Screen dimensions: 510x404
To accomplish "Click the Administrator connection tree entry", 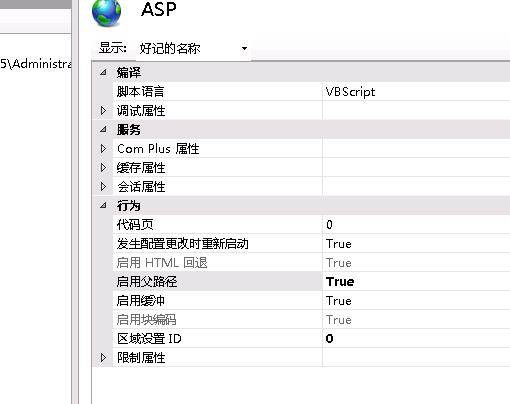I will pyautogui.click(x=36, y=63).
